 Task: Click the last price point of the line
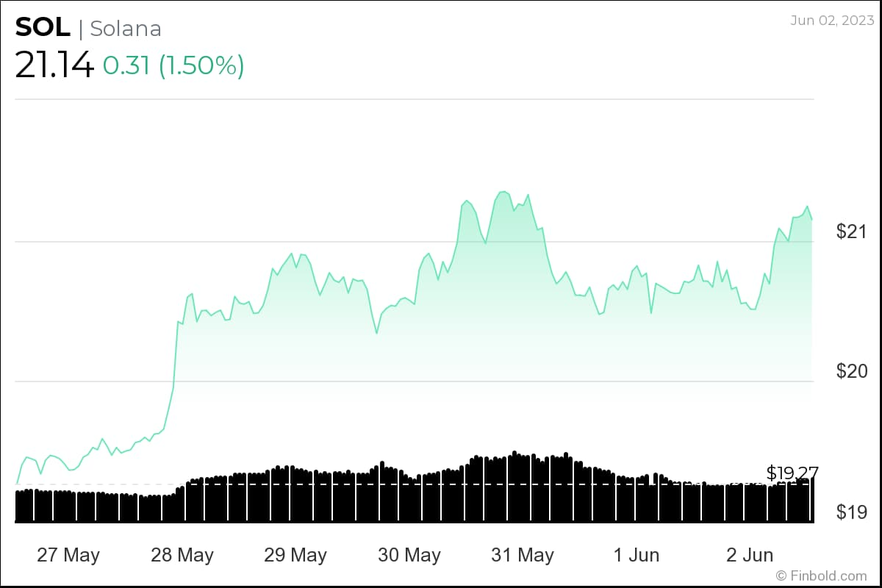click(811, 219)
